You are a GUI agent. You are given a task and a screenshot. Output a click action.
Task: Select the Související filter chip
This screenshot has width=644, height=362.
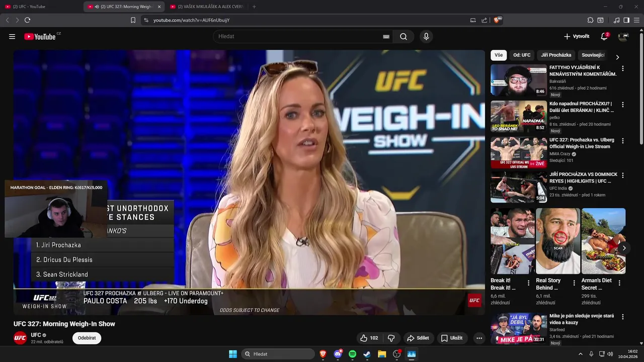593,55
